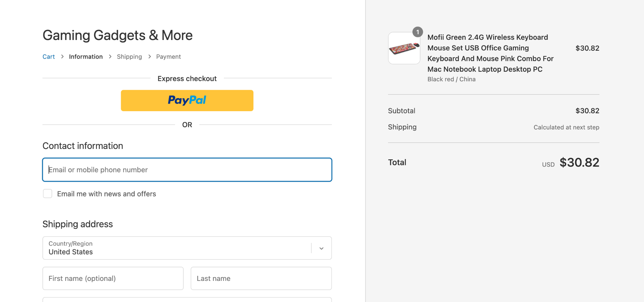This screenshot has height=302, width=644.
Task: Click the Last name field
Action: [x=261, y=278]
